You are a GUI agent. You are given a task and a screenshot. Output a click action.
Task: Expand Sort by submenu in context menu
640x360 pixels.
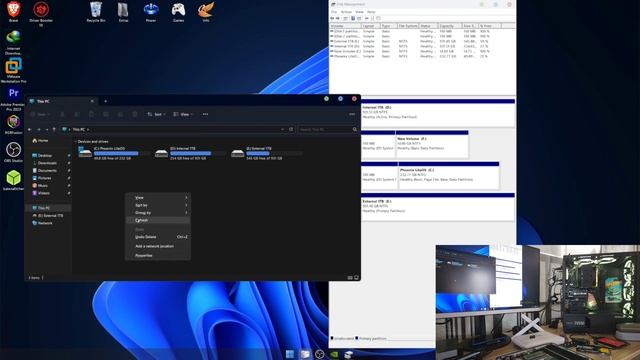[158, 205]
